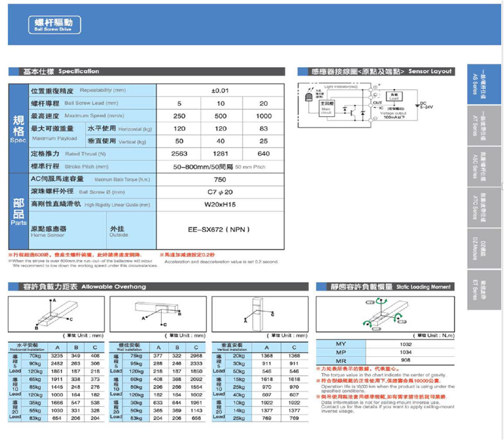Click the Load box in wiring diagram
504x440 pixels.
pos(394,97)
